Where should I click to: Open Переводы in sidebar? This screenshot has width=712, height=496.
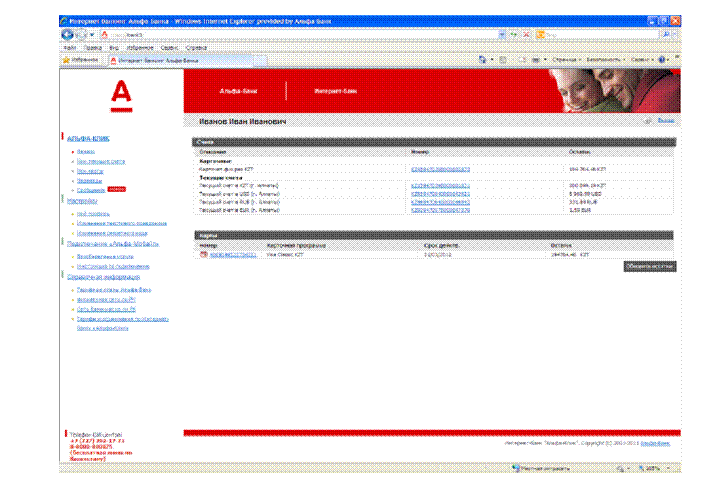(89, 181)
